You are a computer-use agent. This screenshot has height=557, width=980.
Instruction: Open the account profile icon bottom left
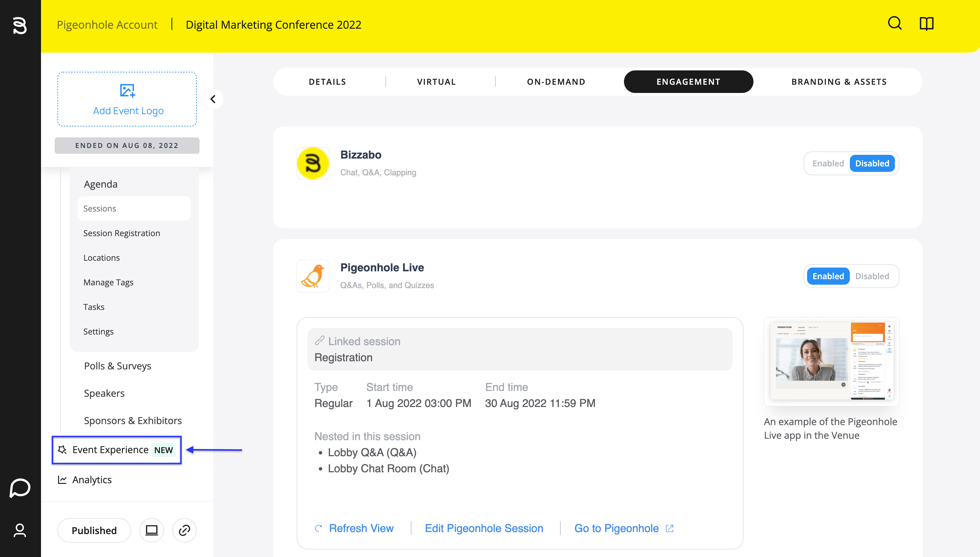[x=19, y=531]
